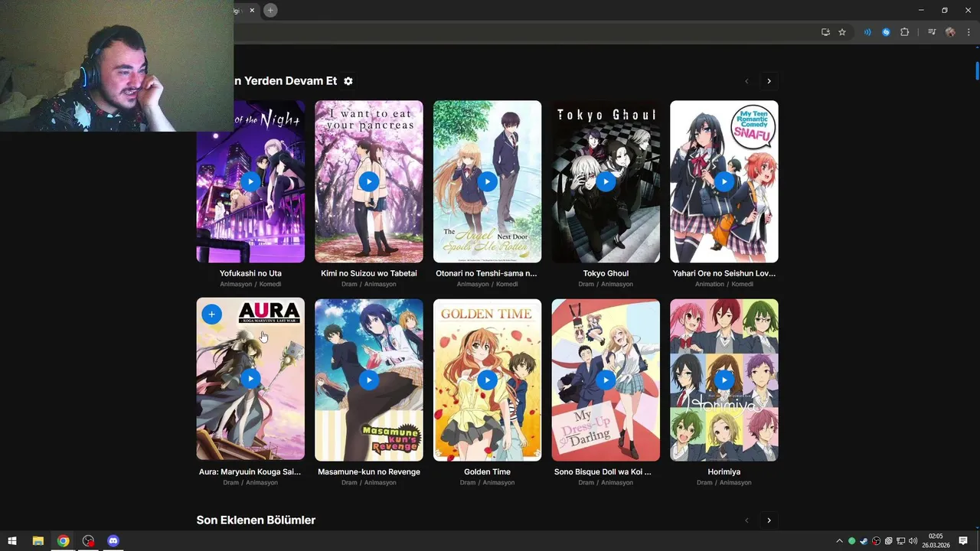Open the clock showing 02:05

pos(936,541)
